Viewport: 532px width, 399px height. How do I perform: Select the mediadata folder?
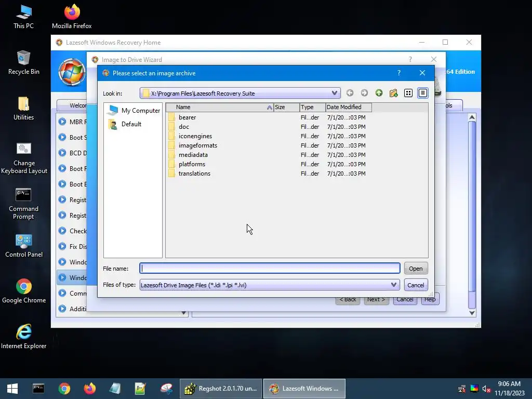(x=193, y=155)
